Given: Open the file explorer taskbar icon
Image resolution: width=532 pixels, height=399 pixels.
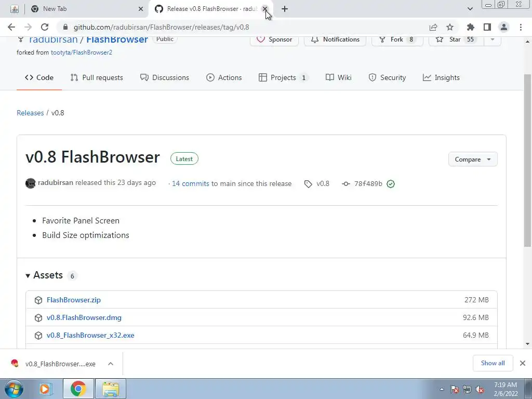Looking at the screenshot, I should 111,389.
